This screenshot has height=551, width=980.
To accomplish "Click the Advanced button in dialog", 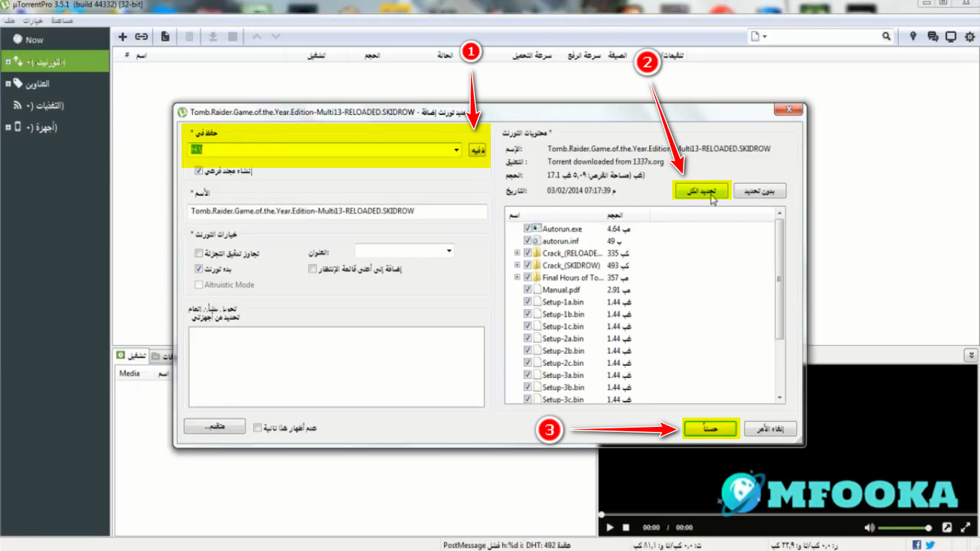I will [215, 426].
